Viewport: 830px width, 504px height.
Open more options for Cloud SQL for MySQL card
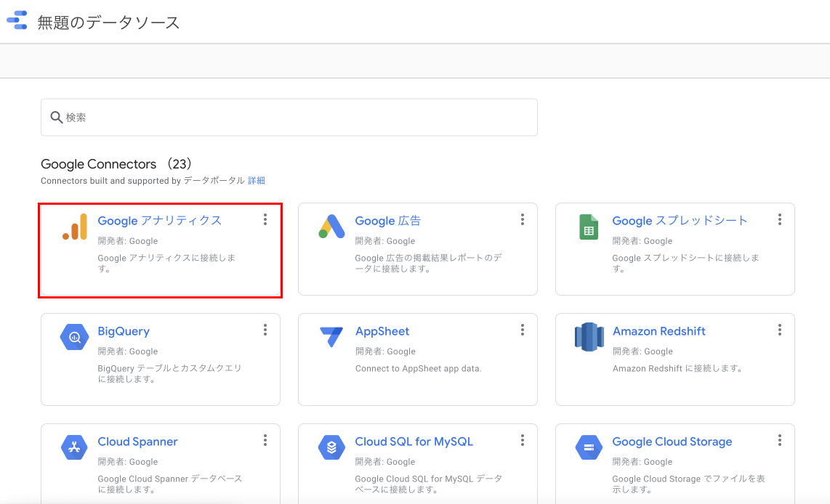click(x=523, y=440)
